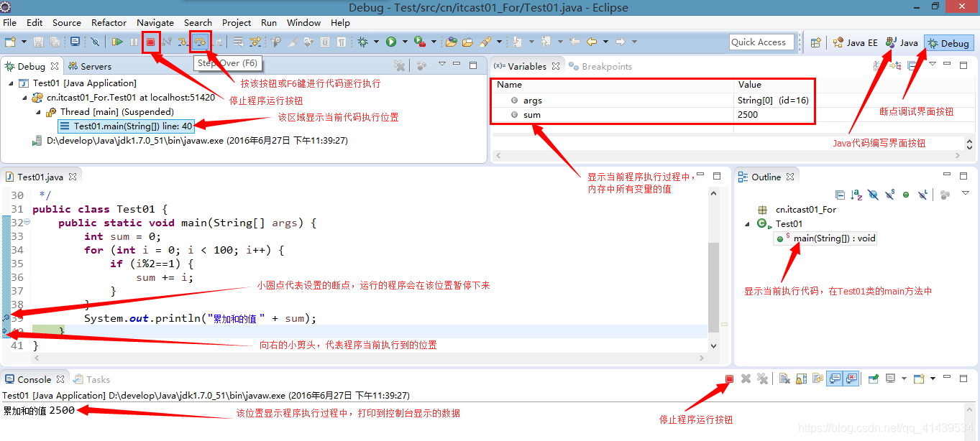The width and height of the screenshot is (980, 441).
Task: Click the Open Type toolbar icon
Action: pyautogui.click(x=451, y=42)
